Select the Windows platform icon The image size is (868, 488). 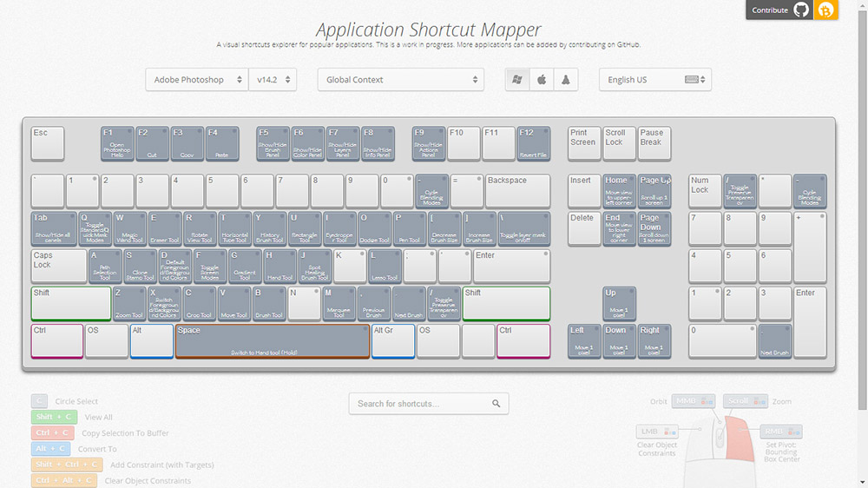point(517,80)
